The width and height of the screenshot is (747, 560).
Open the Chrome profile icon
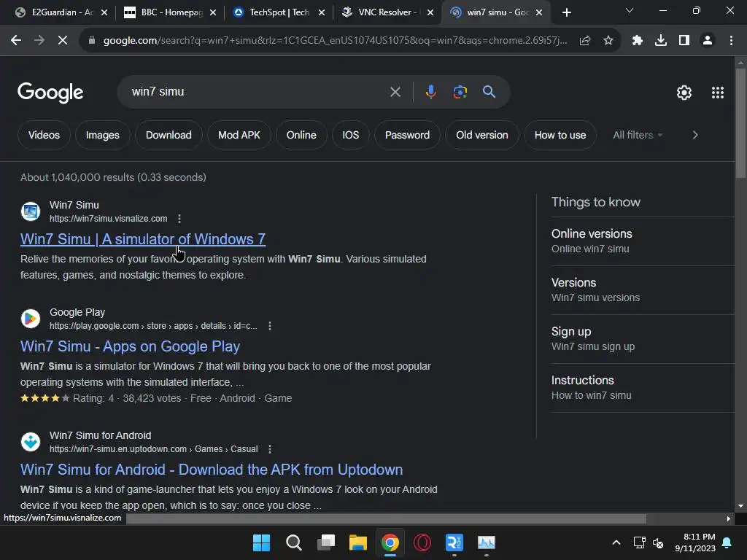coord(708,41)
